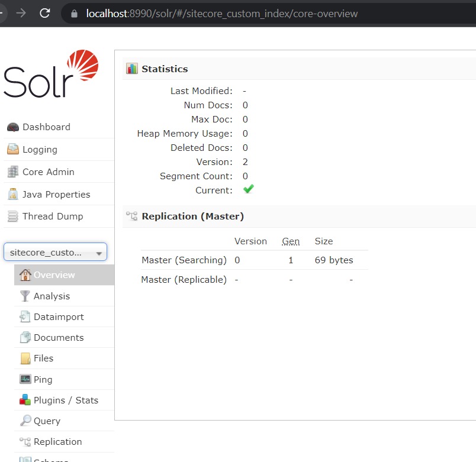Click the Master (Replicable) row label

tap(184, 280)
